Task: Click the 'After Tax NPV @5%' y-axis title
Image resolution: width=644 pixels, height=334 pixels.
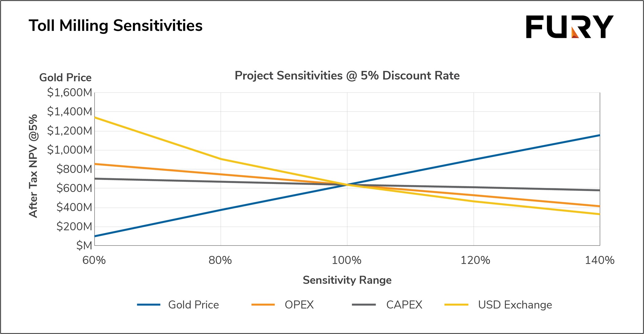Action: pos(33,166)
